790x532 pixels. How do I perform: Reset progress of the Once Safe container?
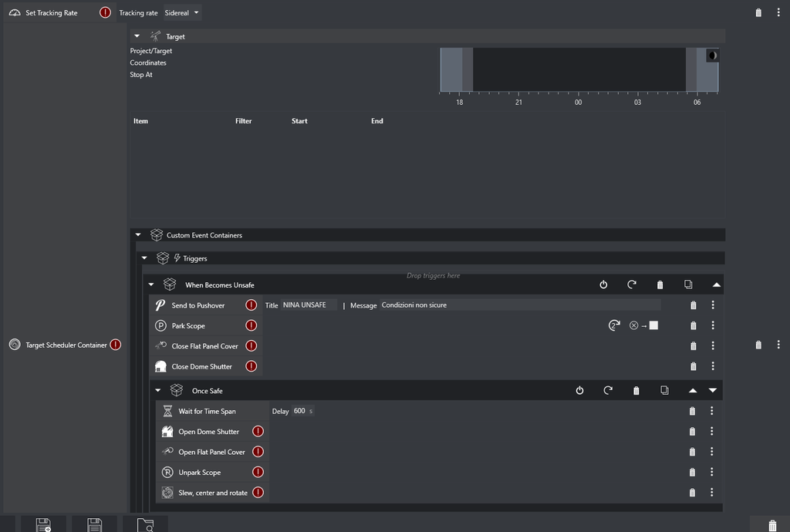(608, 390)
